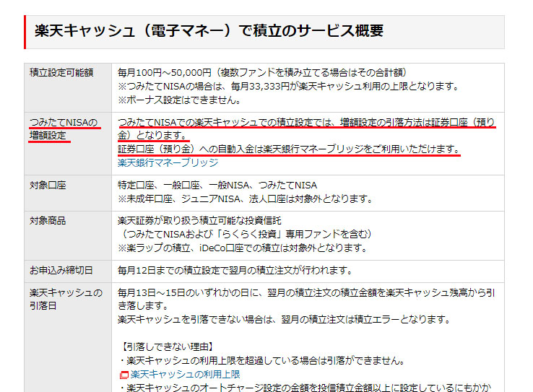Open the 楽天銀行マネーブリッジ link
This screenshot has height=392, width=533.
pyautogui.click(x=168, y=163)
